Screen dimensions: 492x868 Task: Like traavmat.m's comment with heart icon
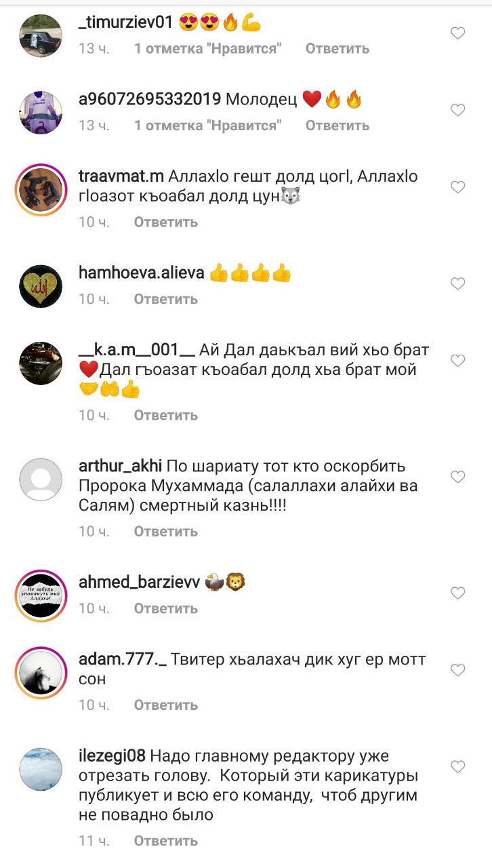point(458,186)
